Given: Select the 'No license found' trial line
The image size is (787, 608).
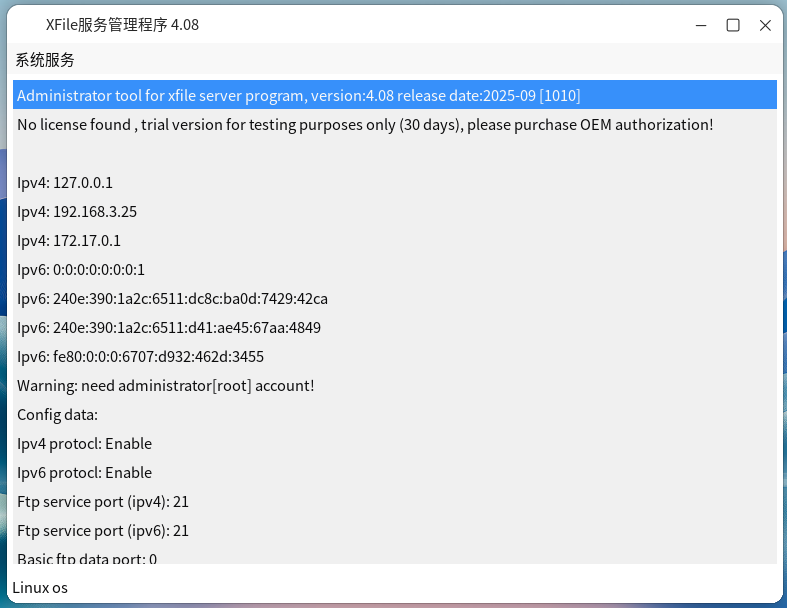Looking at the screenshot, I should click(x=365, y=125).
